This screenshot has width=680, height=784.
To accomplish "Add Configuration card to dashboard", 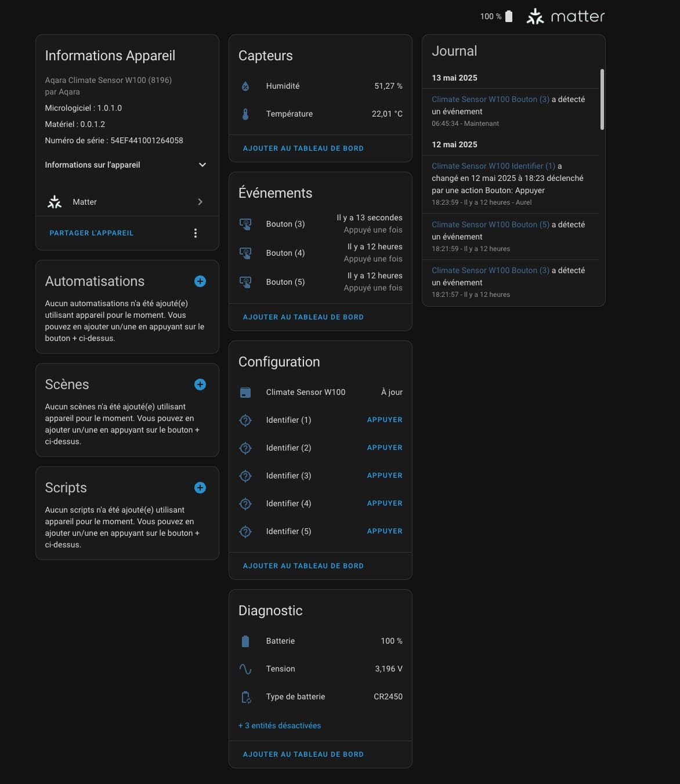I will click(303, 566).
